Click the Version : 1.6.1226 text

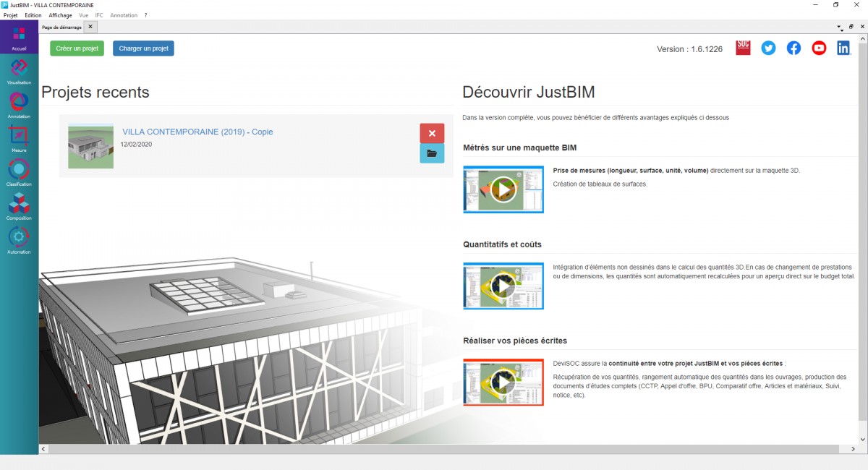point(689,49)
